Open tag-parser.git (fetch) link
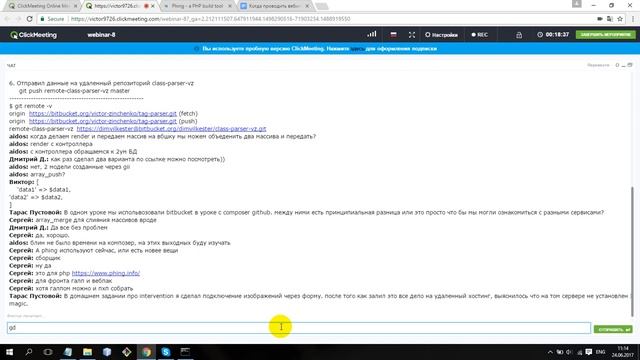This screenshot has height=360, width=640. (x=102, y=114)
